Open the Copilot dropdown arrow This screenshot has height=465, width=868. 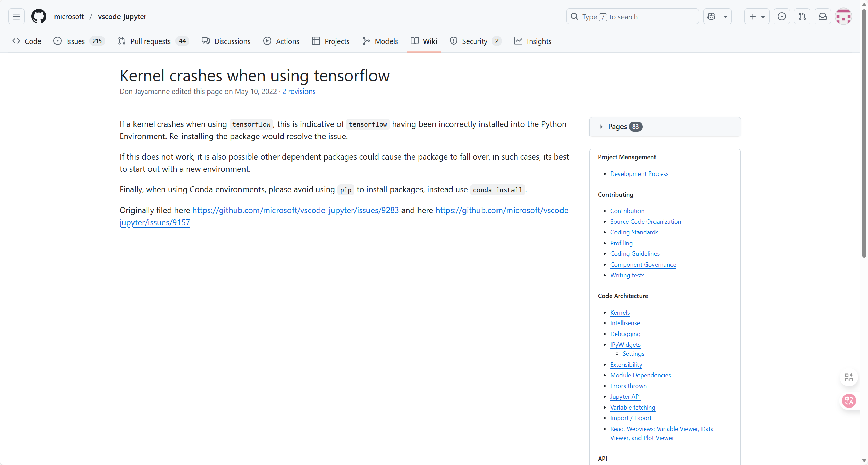(726, 17)
